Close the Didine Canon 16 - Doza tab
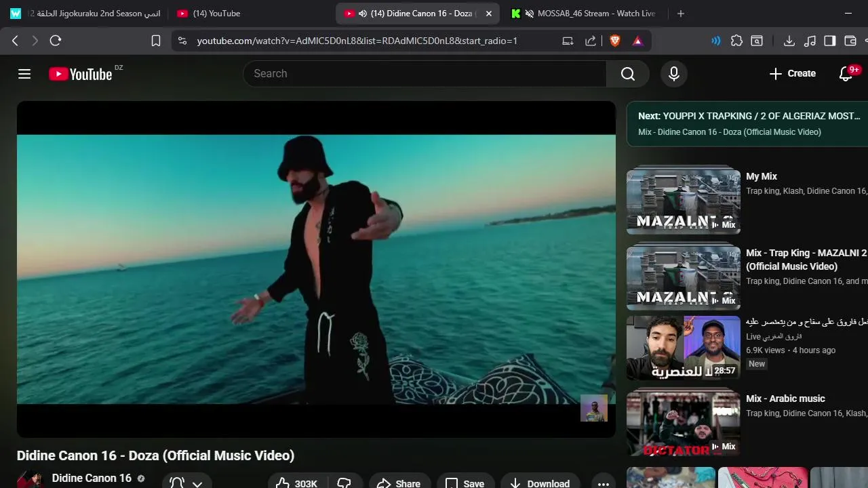Image resolution: width=868 pixels, height=488 pixels. click(489, 14)
